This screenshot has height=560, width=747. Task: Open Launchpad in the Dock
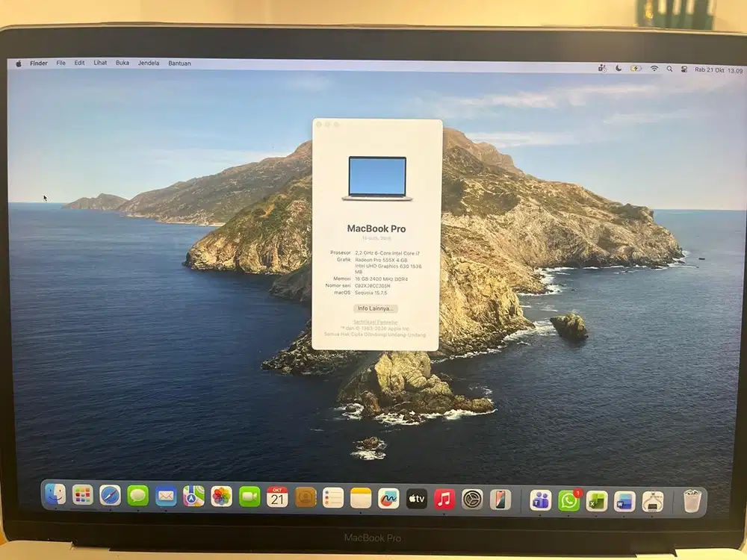83,495
